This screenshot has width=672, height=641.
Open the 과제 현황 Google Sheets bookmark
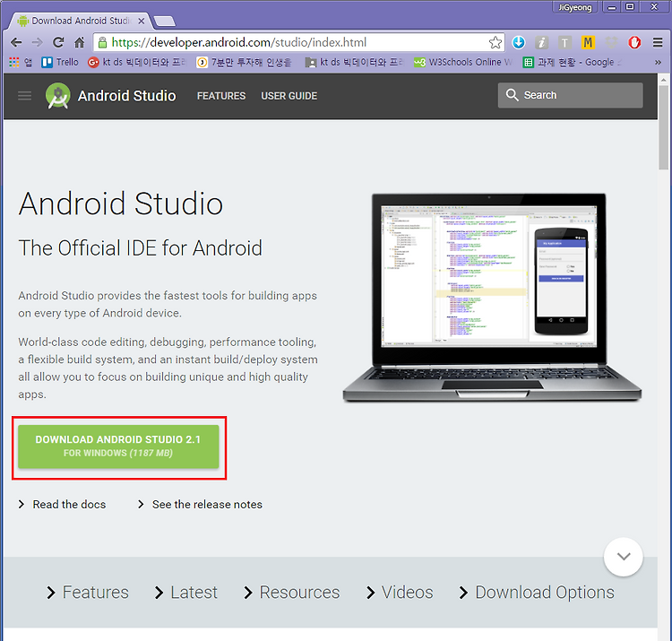tap(573, 62)
